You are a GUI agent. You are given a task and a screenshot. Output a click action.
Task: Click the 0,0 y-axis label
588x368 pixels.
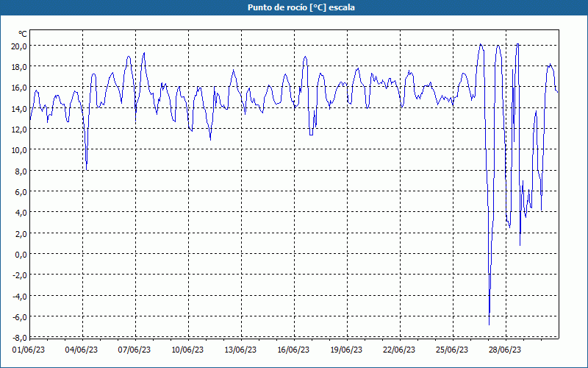coord(21,254)
